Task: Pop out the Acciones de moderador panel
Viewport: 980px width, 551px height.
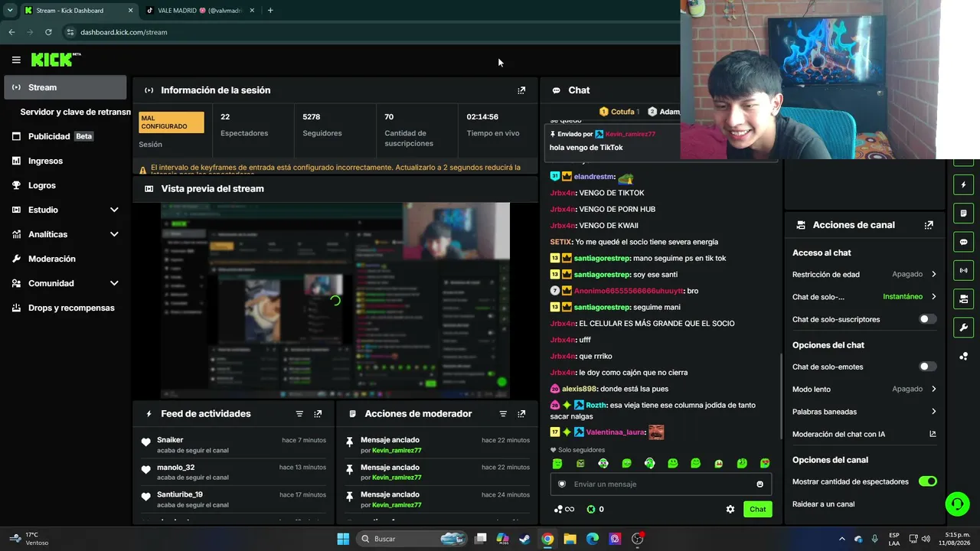Action: [521, 414]
